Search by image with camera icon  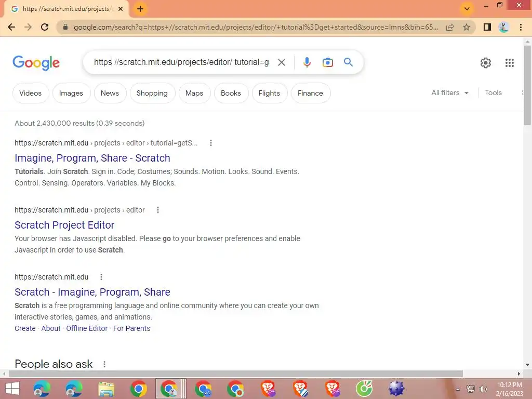click(327, 62)
